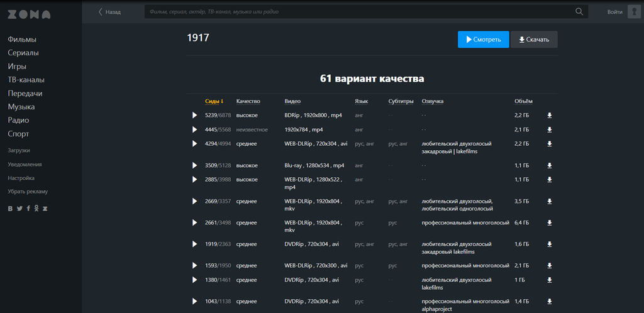Sort by Видео column
This screenshot has height=313, width=644.
pyautogui.click(x=292, y=101)
